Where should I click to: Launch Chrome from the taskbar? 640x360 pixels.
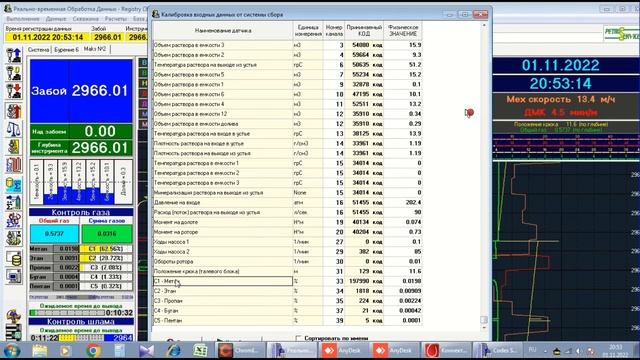click(93, 351)
